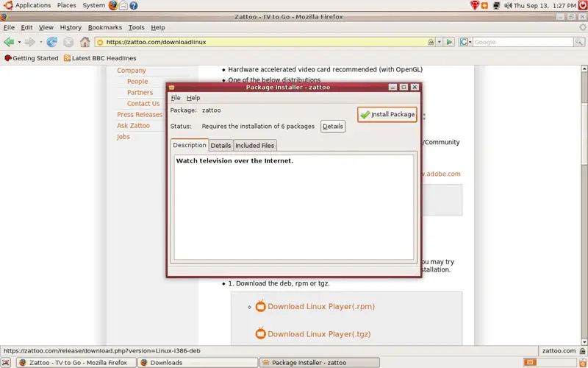Click the red shutdown power icon

point(582,5)
